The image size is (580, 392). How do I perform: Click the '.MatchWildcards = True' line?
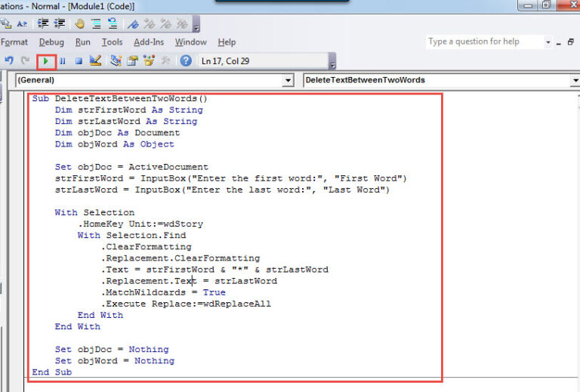(163, 292)
